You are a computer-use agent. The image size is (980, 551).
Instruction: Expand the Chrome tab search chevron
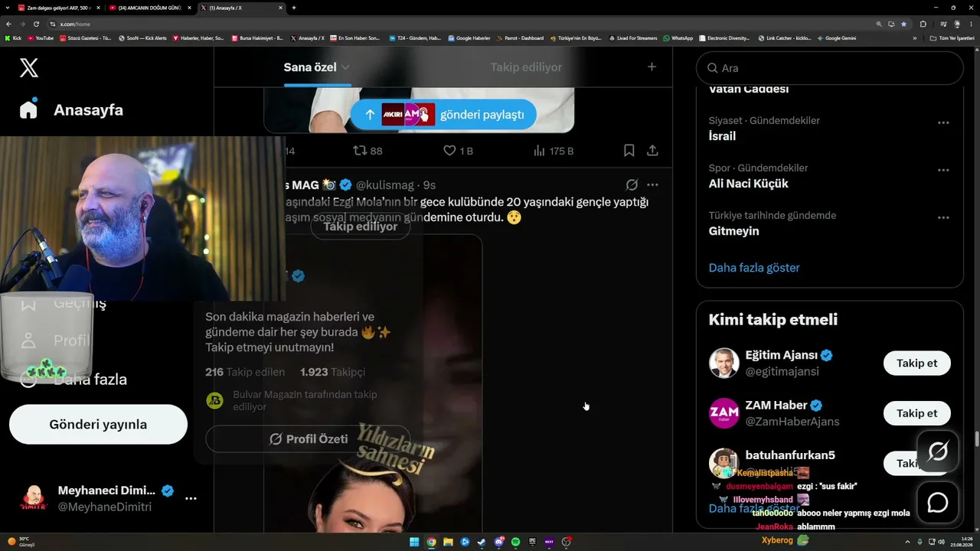(9, 8)
